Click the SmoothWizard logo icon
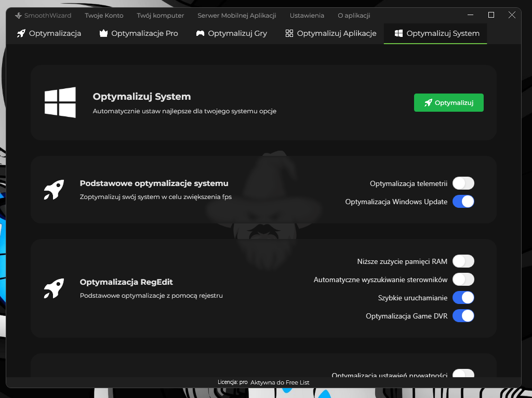The width and height of the screenshot is (532, 398). (x=18, y=16)
